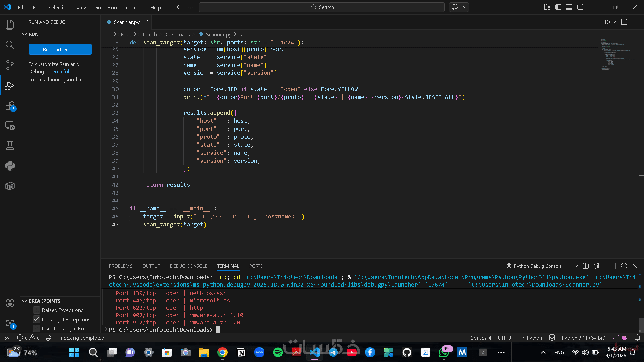Click the Search command center box
Viewport: 644px width, 362px height.
click(x=321, y=7)
